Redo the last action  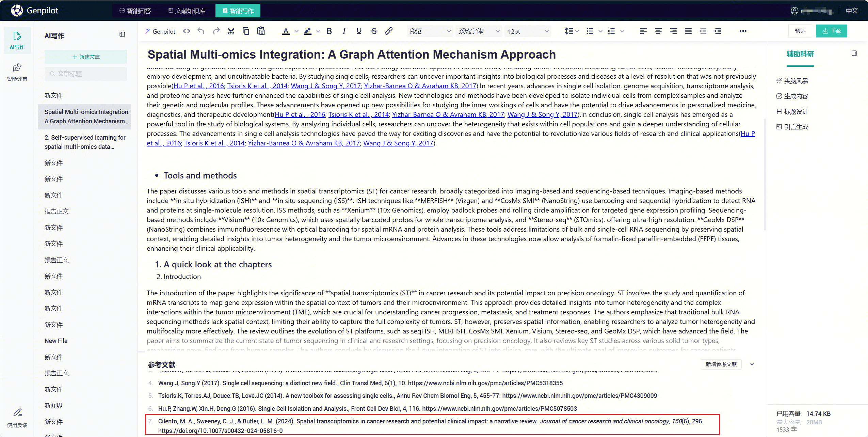[216, 31]
